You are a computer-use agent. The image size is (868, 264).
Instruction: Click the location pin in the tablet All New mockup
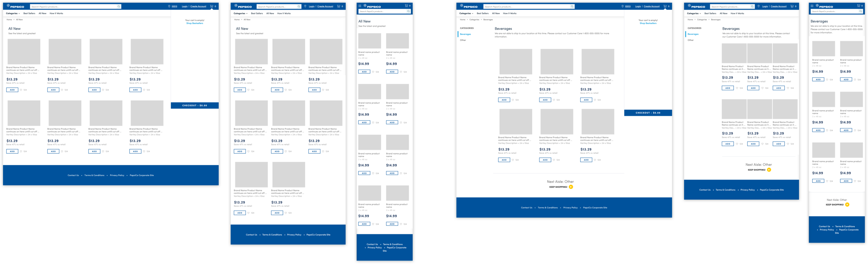pos(305,6)
